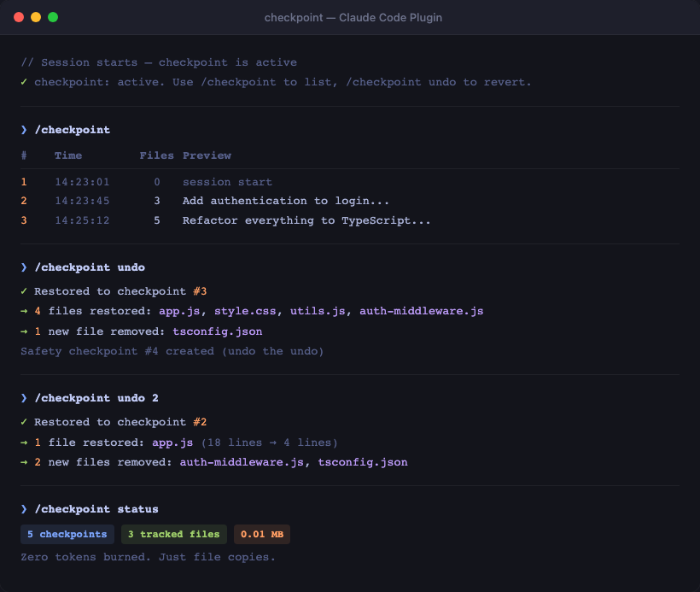This screenshot has height=592, width=700.
Task: Click the 'Preview' column header
Action: pyautogui.click(x=207, y=155)
